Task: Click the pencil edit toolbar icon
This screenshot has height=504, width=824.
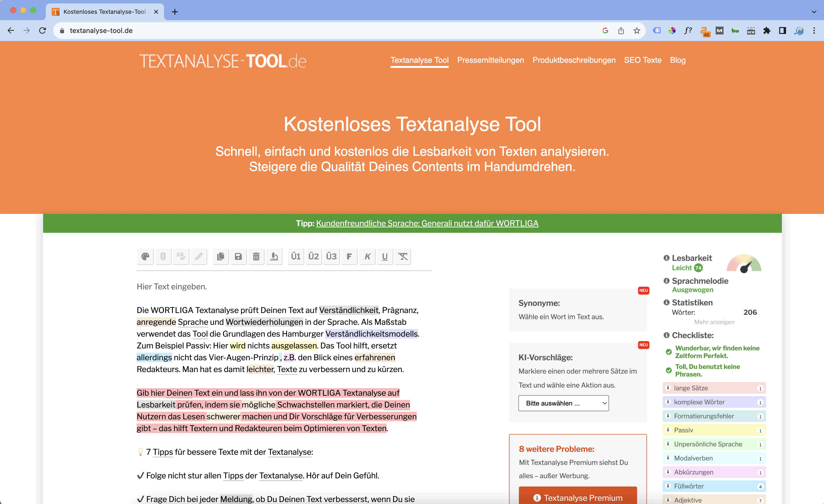Action: tap(199, 256)
